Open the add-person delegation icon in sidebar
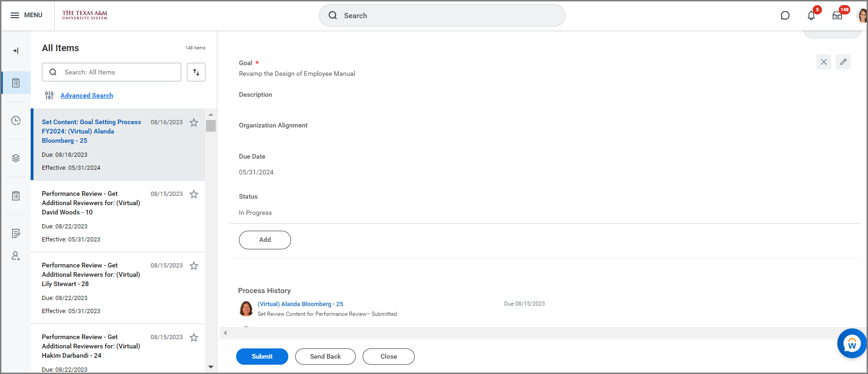Viewport: 868px width, 374px height. [x=16, y=256]
